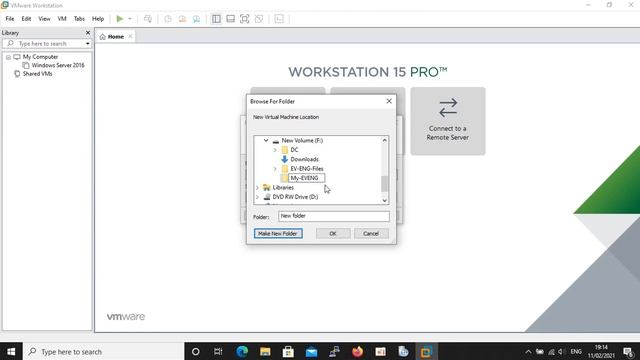Viewport: 640px width, 360px height.
Task: Select the Downloads folder
Action: pyautogui.click(x=304, y=159)
